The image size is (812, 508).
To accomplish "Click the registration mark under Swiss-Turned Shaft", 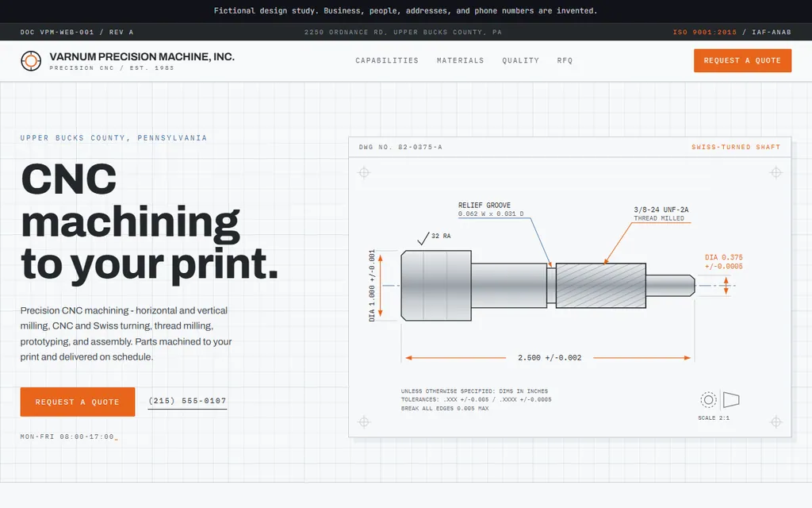I will pyautogui.click(x=776, y=172).
